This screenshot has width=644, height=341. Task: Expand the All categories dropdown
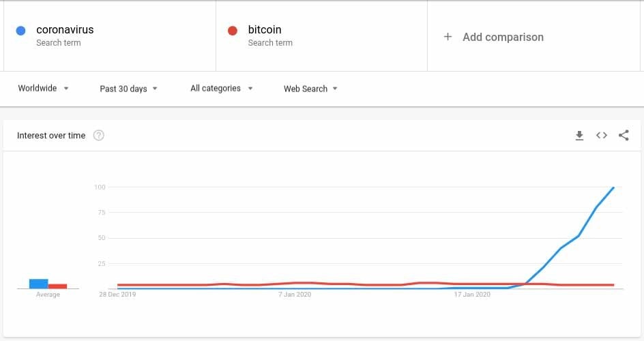coord(221,89)
